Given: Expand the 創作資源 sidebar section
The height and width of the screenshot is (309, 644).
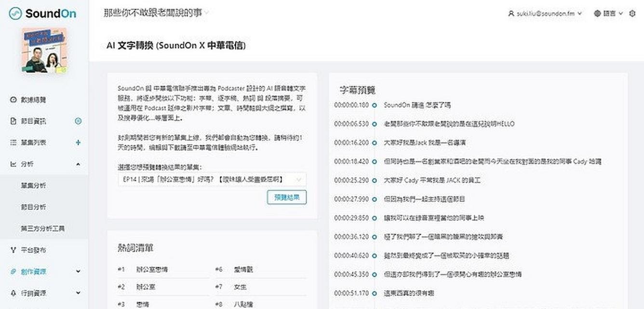Looking at the screenshot, I should pyautogui.click(x=78, y=272).
